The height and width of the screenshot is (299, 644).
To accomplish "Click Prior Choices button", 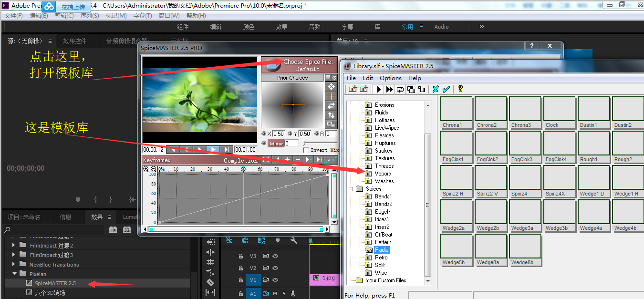I will (292, 78).
